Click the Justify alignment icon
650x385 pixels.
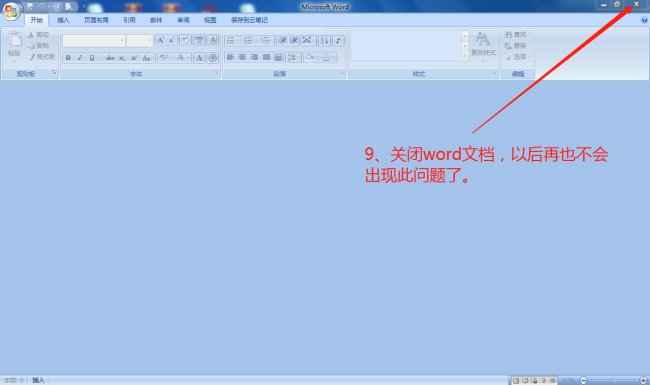coord(267,57)
